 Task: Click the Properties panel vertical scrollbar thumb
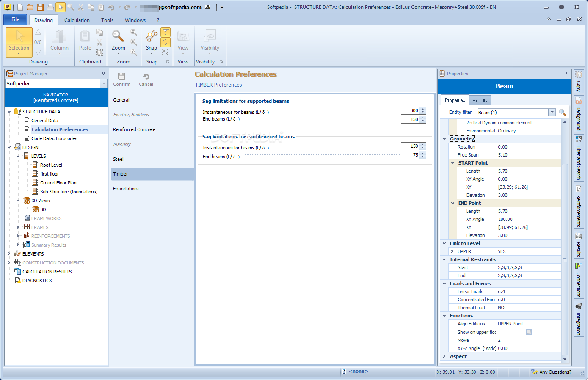(x=565, y=259)
